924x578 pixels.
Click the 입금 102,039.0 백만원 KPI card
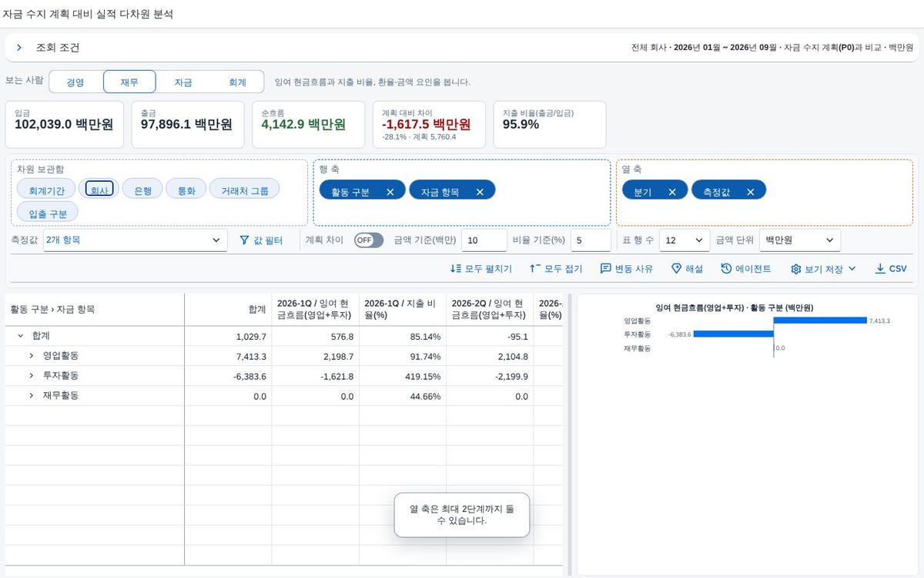[64, 124]
